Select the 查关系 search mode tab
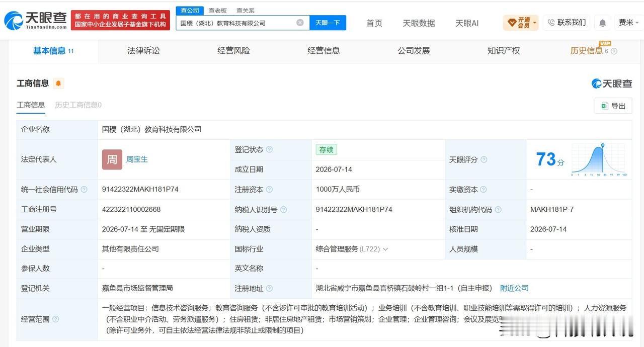 pos(246,11)
